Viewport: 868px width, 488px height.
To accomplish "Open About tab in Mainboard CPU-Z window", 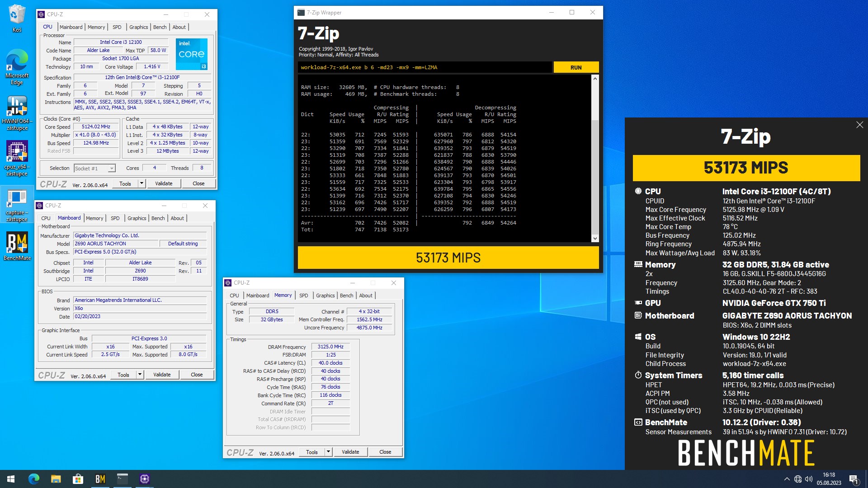I will (177, 218).
